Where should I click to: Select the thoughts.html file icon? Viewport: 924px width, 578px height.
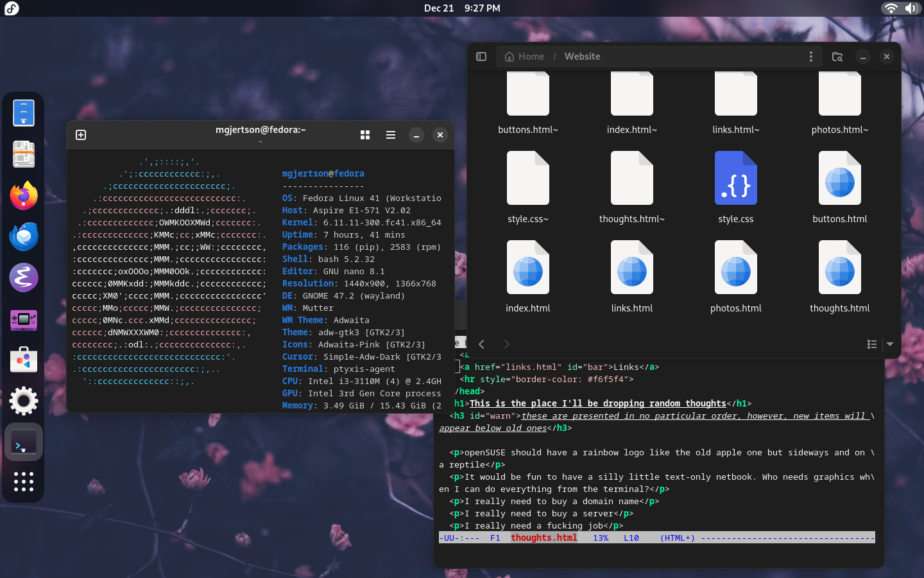[x=840, y=267]
